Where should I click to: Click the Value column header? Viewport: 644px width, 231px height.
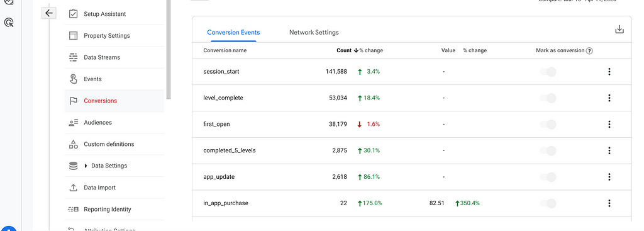pos(448,50)
